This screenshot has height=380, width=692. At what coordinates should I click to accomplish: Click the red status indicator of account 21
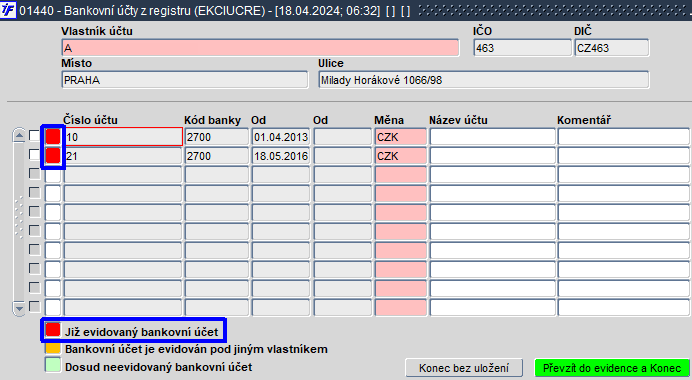point(53,155)
